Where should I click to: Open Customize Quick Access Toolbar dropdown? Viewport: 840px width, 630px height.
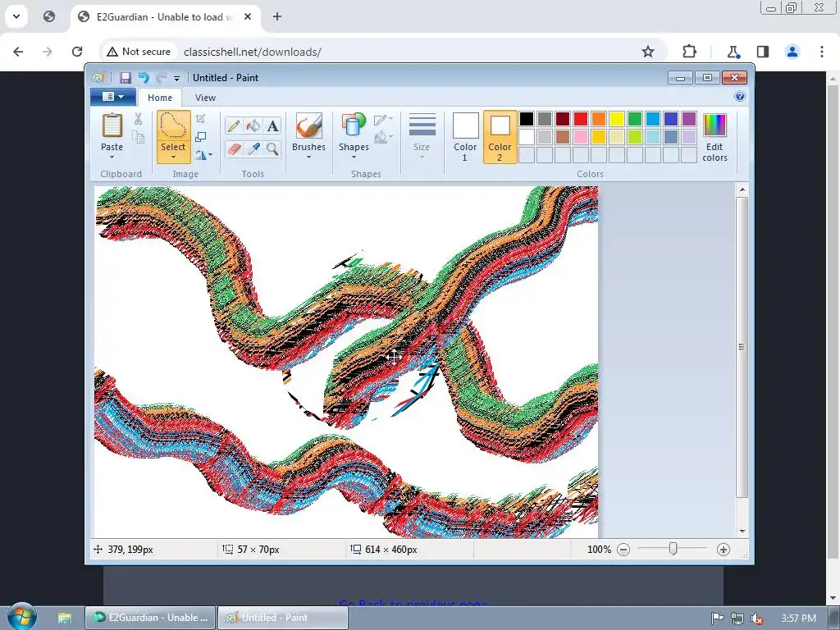click(x=177, y=79)
